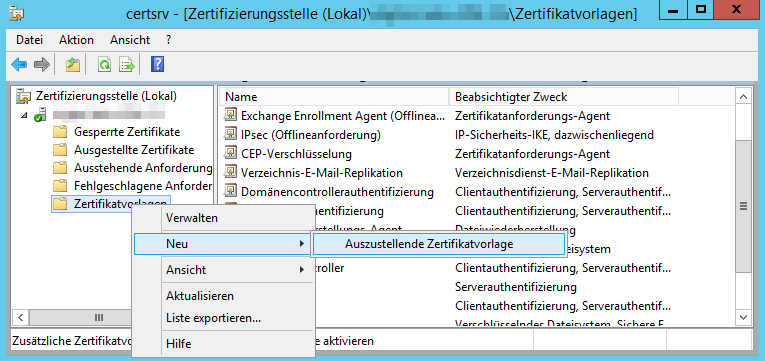Choose Auszustellende Zertifikatvorlage submenu entry

point(438,244)
